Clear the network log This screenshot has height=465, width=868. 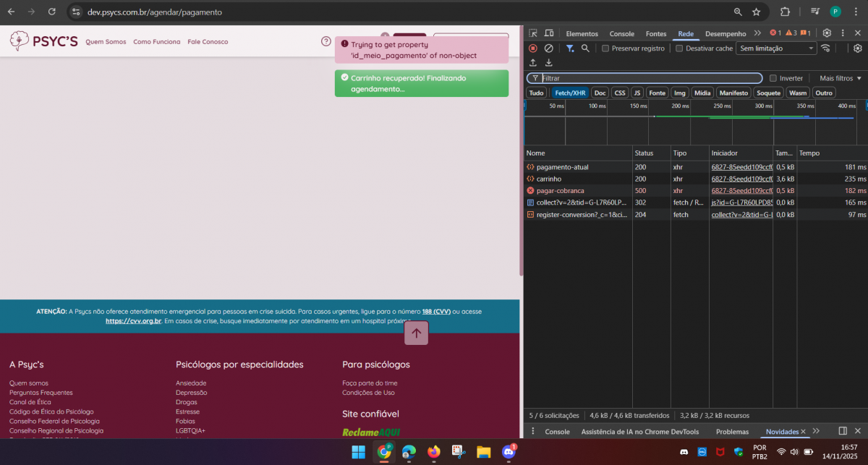[x=549, y=48]
